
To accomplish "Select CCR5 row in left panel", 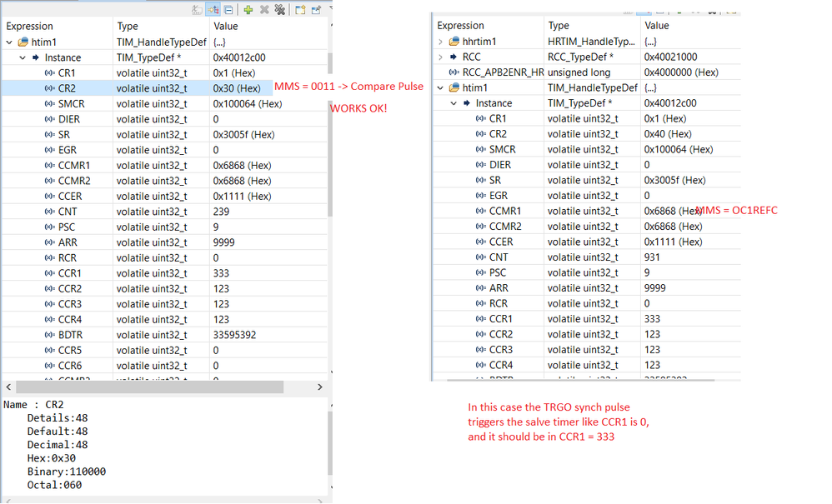I will pyautogui.click(x=164, y=351).
